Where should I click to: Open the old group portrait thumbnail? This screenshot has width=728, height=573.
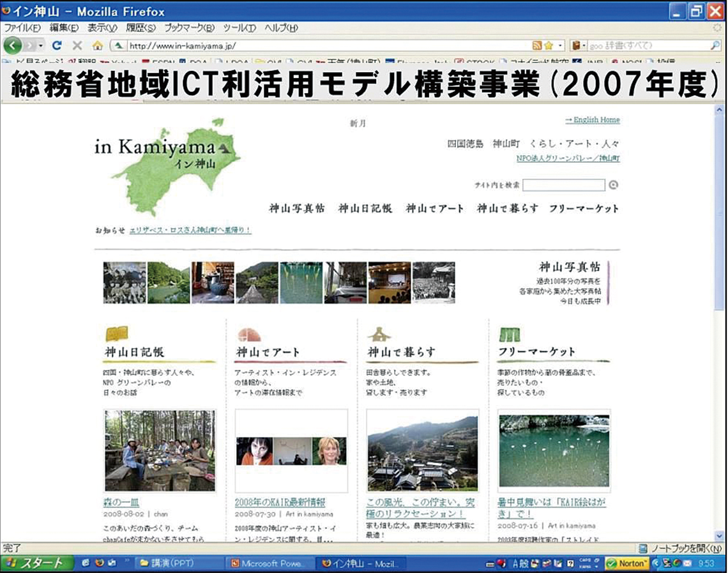(125, 283)
